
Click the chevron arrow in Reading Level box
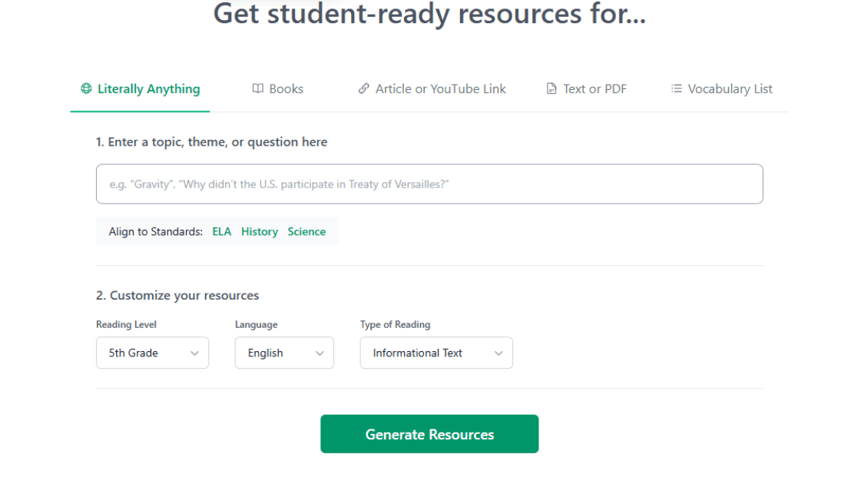194,353
